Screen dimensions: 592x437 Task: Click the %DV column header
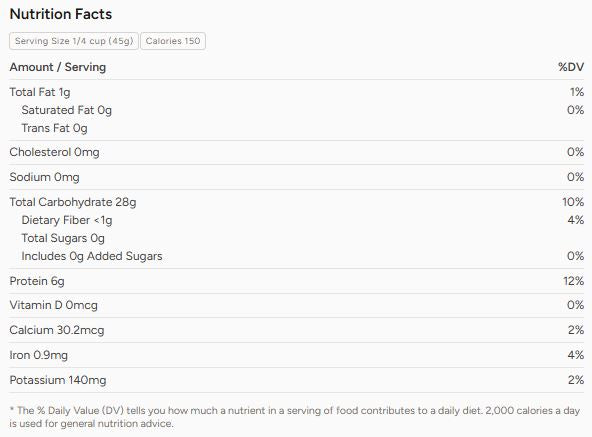571,67
